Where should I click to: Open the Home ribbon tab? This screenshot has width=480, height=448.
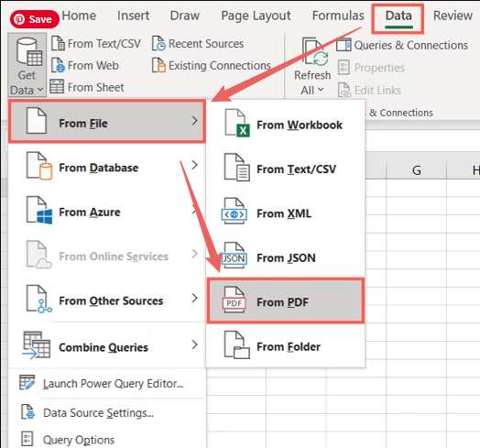tap(79, 16)
